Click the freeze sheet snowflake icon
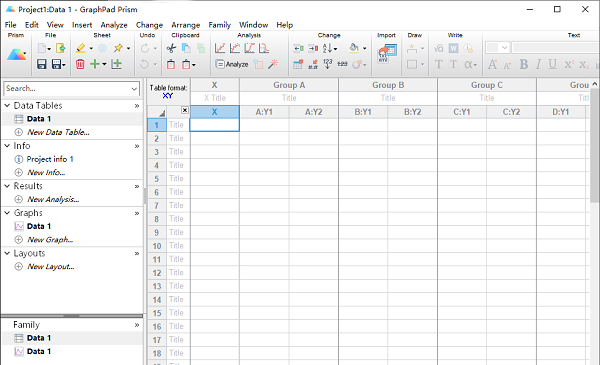Screen dimensions: 600x365 coord(103,48)
